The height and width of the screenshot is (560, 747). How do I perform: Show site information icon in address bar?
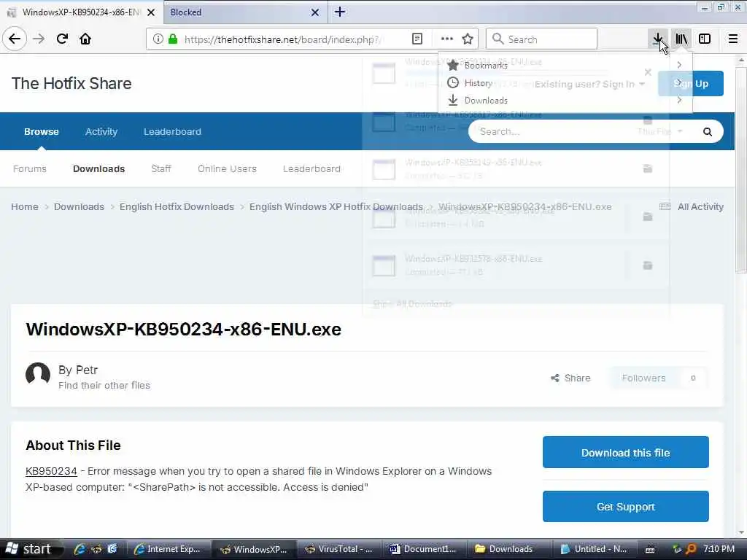click(x=158, y=39)
